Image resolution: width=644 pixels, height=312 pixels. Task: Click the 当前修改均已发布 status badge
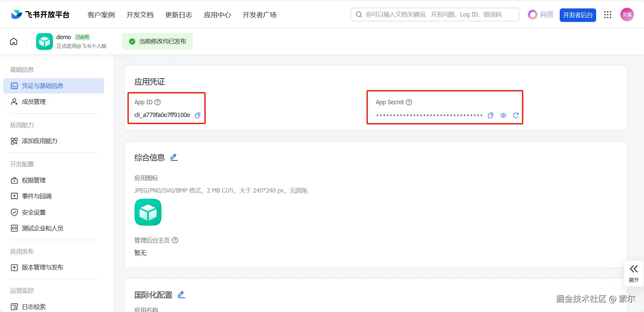tap(157, 41)
